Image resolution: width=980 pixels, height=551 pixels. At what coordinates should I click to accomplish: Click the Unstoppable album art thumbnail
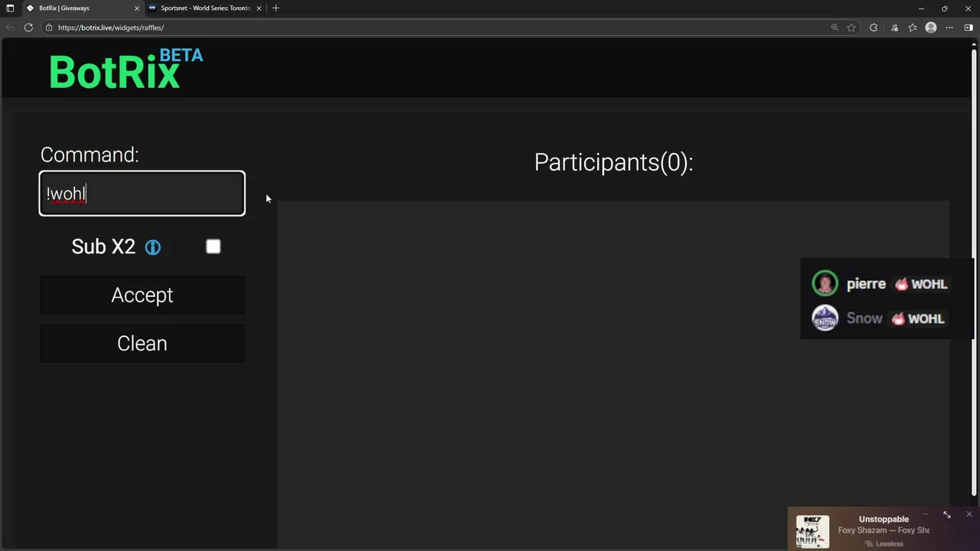click(x=812, y=531)
